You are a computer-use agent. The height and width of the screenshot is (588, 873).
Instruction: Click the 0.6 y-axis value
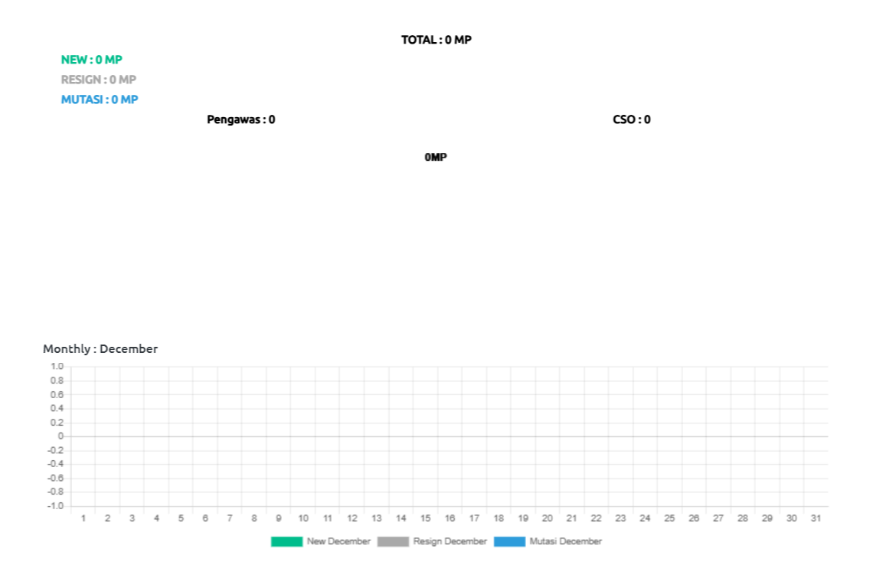(x=57, y=395)
